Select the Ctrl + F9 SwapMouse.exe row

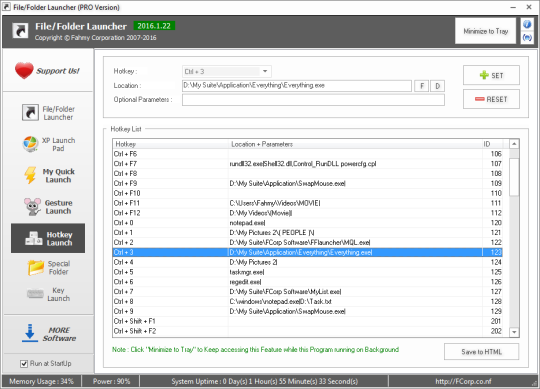308,183
